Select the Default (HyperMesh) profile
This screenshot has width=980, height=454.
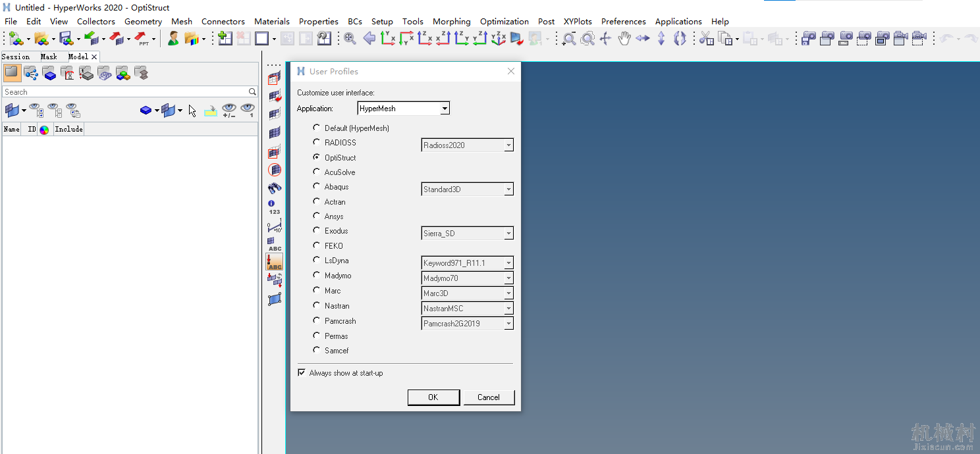pyautogui.click(x=317, y=128)
